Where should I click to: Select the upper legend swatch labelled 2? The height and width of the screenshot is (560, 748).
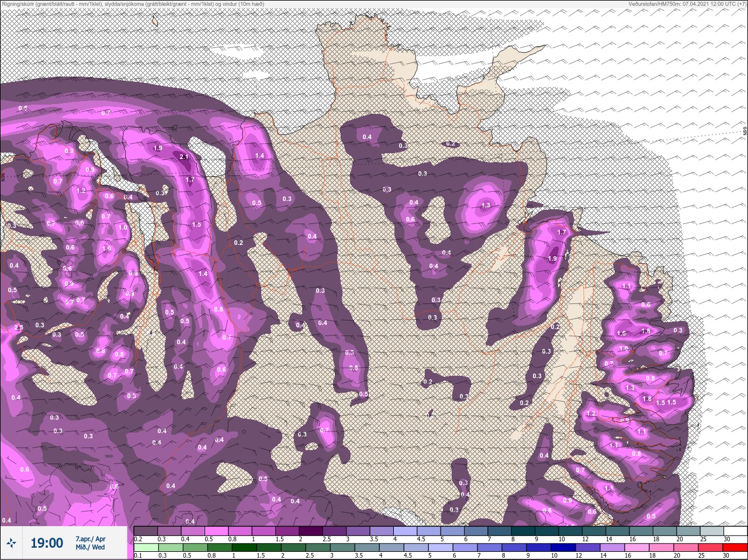point(311,531)
